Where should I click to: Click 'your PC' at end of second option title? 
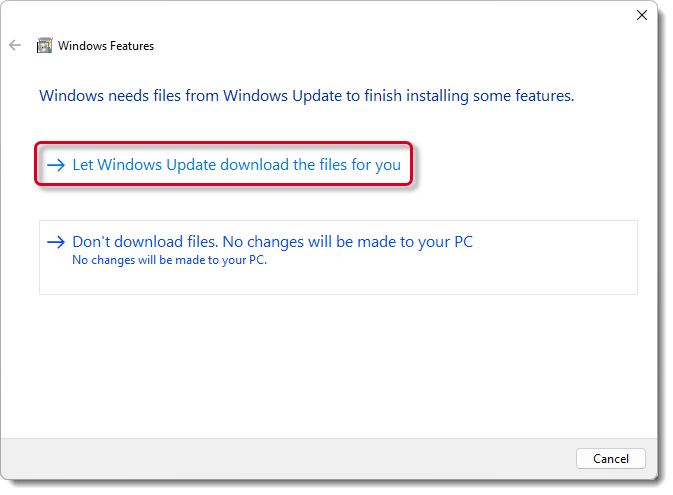(x=446, y=242)
